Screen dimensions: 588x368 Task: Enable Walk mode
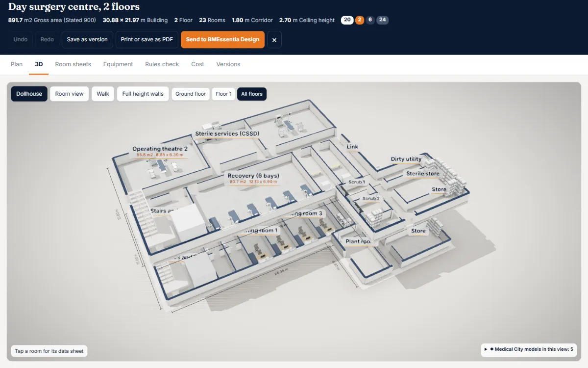click(x=103, y=94)
